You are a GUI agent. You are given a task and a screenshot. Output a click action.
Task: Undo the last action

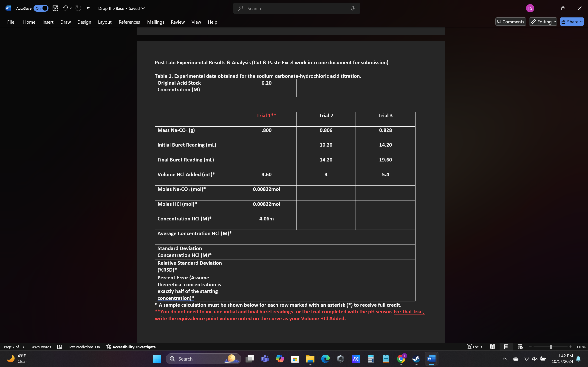point(64,8)
